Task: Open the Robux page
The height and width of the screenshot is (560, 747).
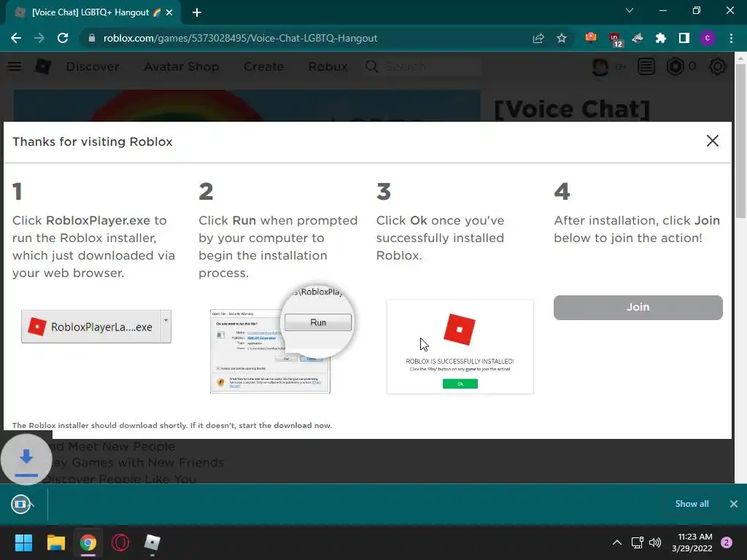Action: (328, 66)
